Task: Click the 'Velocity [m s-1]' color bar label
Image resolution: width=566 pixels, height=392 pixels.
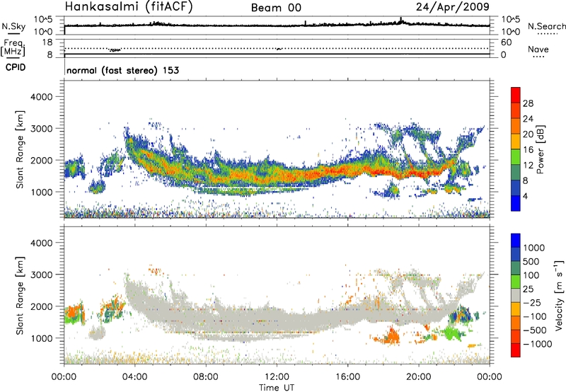Action: 559,295
